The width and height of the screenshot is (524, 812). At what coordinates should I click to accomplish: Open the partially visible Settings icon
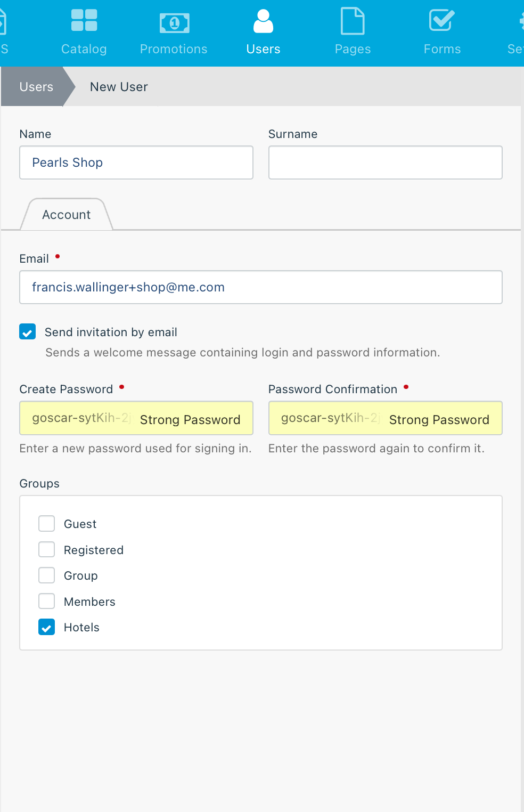[521, 21]
